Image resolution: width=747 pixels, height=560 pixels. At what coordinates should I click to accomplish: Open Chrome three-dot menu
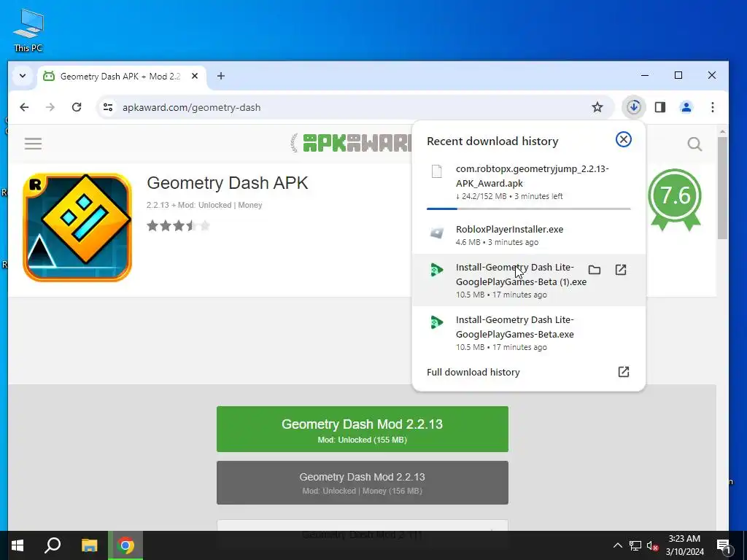coord(712,107)
